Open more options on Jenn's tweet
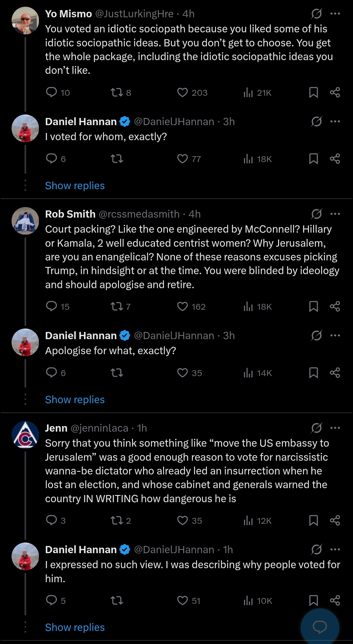 (335, 428)
